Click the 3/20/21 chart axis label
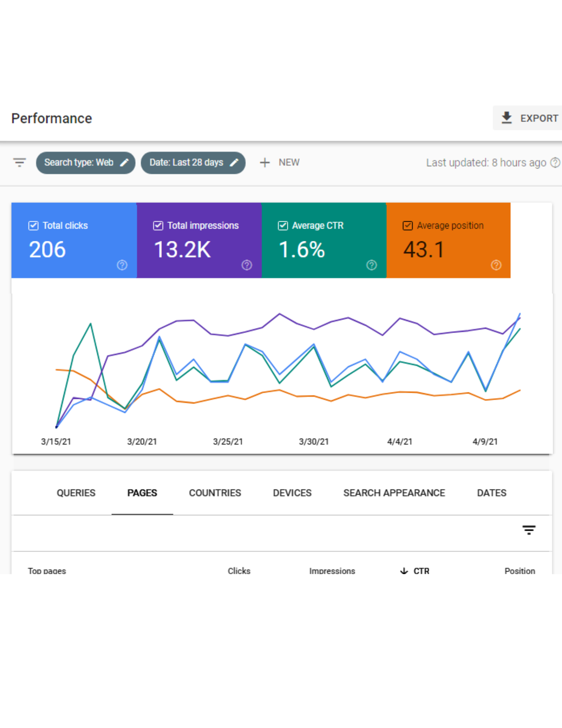Screen dimensions: 562x728 click(142, 442)
